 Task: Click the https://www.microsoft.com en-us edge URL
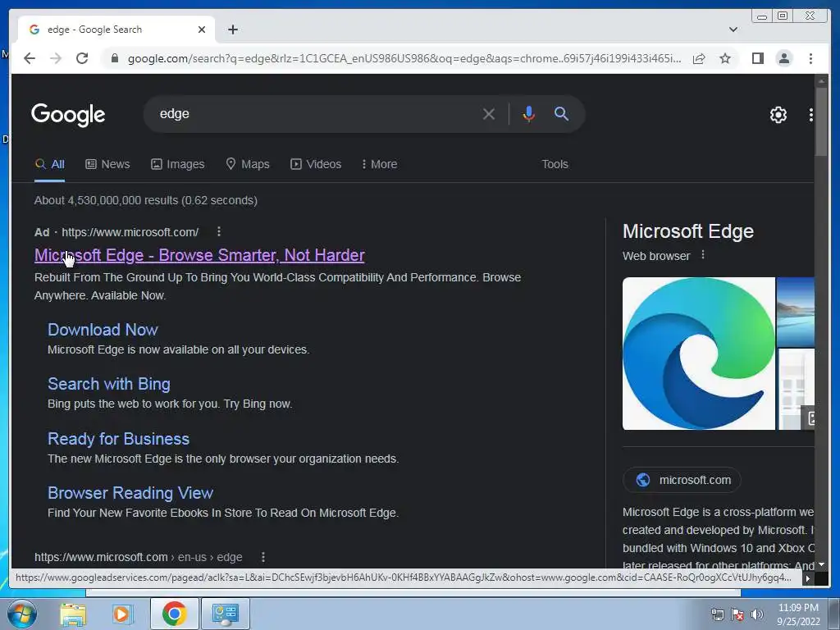[138, 557]
